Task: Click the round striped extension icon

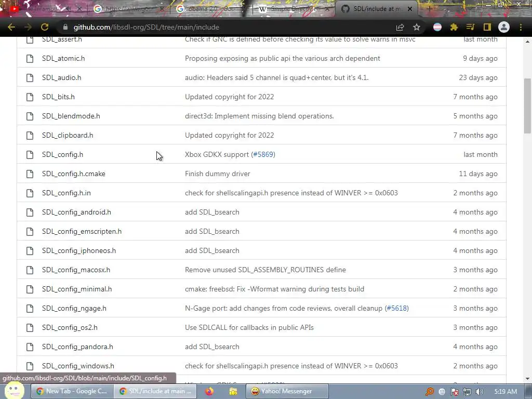Action: (437, 27)
